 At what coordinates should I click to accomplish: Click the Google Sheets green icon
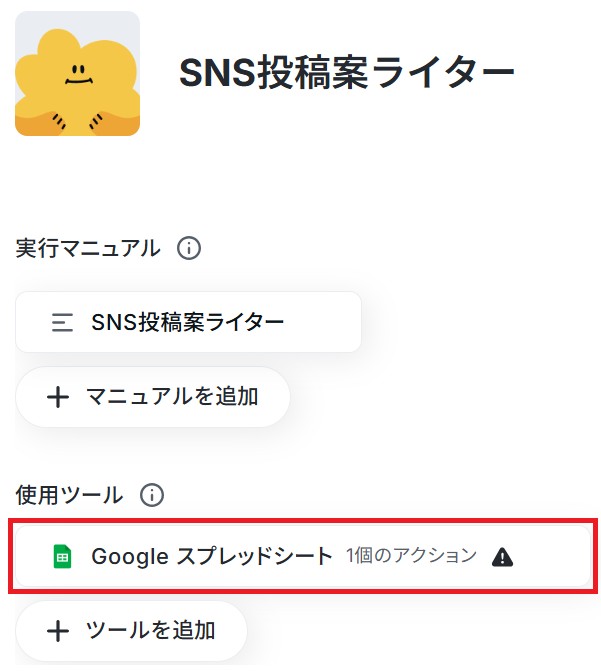62,556
